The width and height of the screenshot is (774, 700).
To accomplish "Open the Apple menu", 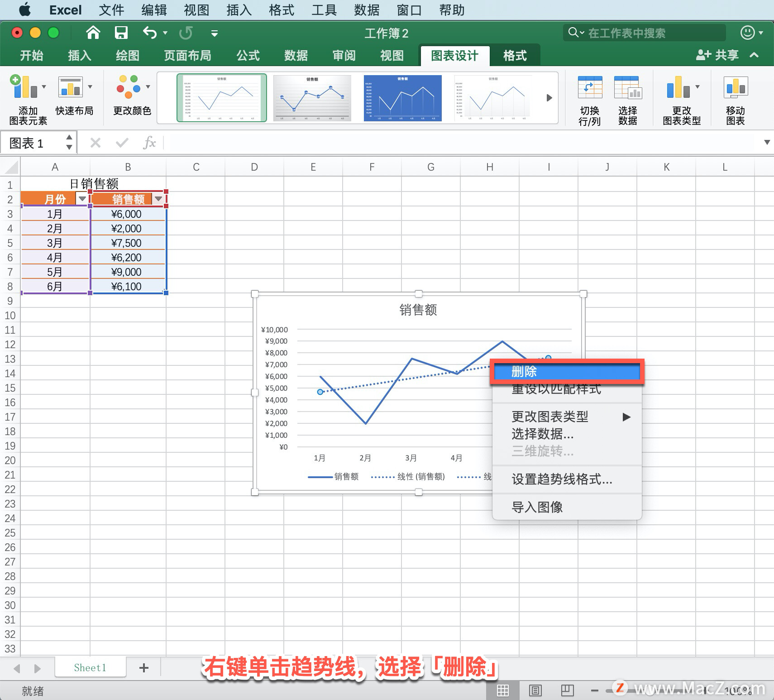I will click(x=25, y=10).
